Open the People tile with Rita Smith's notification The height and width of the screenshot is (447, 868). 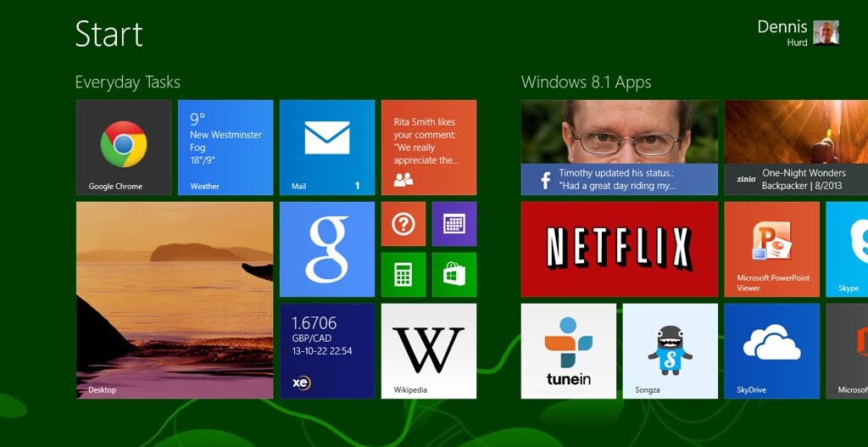428,148
